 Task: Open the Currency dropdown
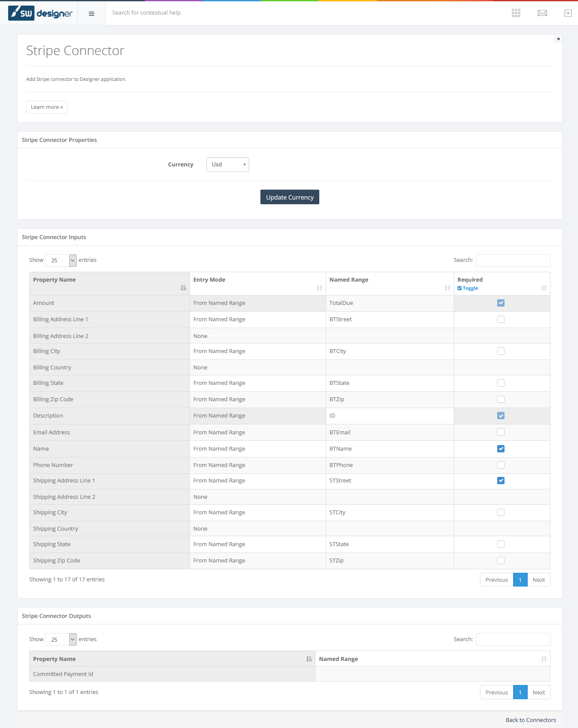click(228, 165)
